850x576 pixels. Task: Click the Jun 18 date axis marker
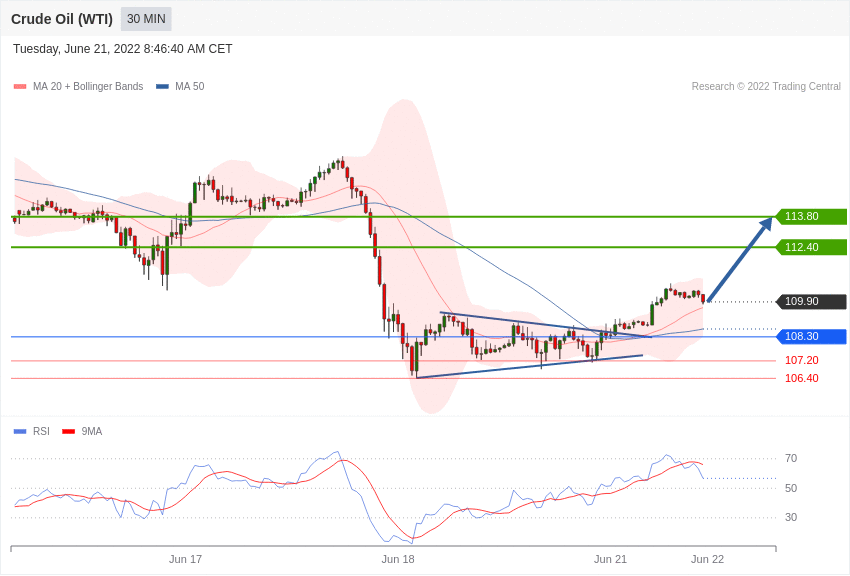398,559
